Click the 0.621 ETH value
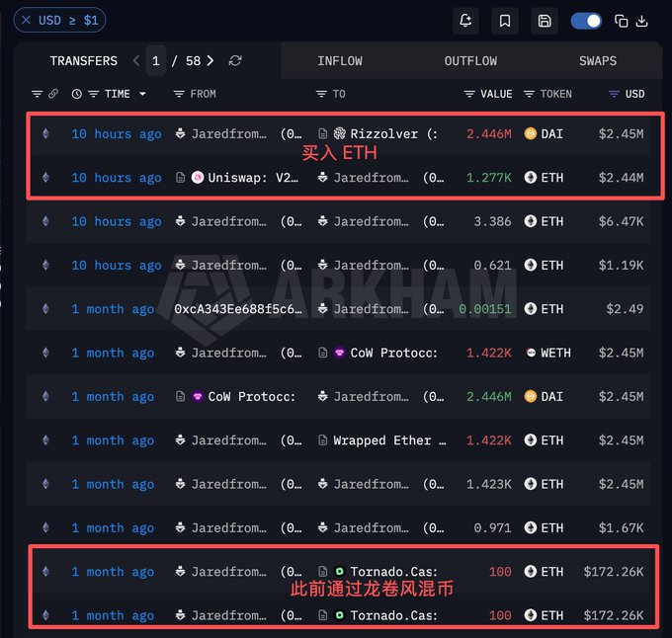This screenshot has height=638, width=672. pyautogui.click(x=492, y=266)
